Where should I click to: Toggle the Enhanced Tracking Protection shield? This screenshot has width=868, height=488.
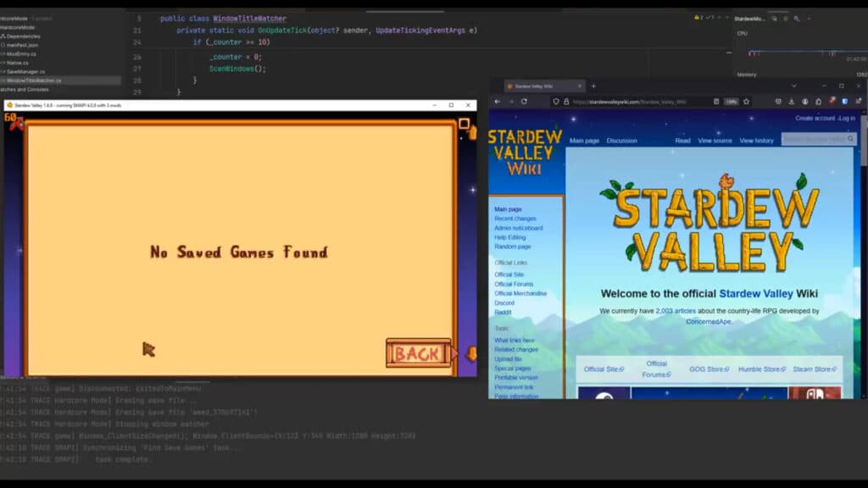click(x=557, y=102)
